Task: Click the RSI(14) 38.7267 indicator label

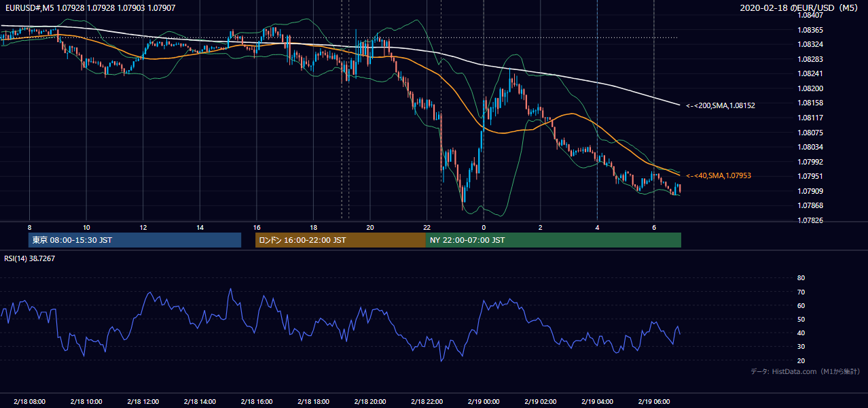Action: tap(29, 258)
